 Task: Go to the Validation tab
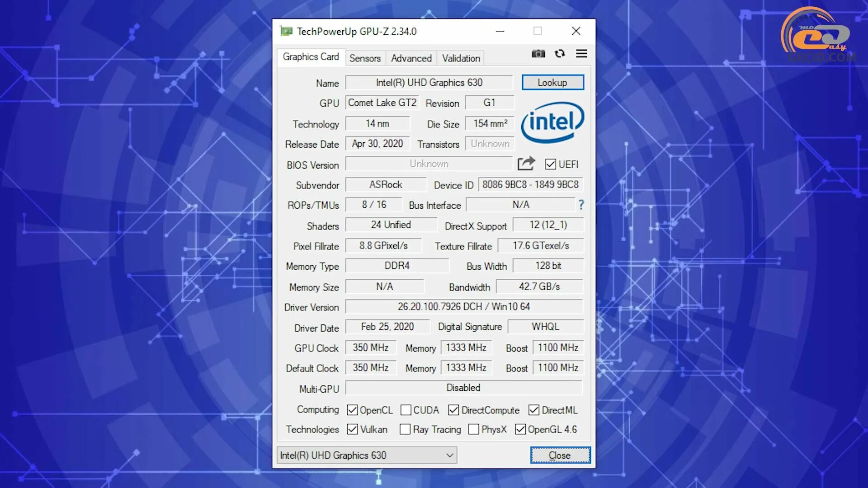click(461, 58)
